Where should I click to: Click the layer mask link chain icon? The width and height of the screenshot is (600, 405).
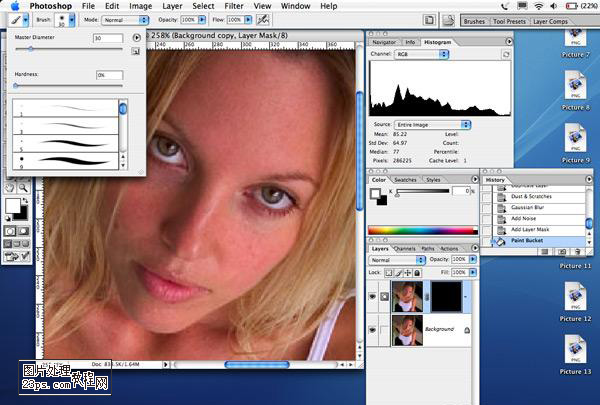(427, 296)
